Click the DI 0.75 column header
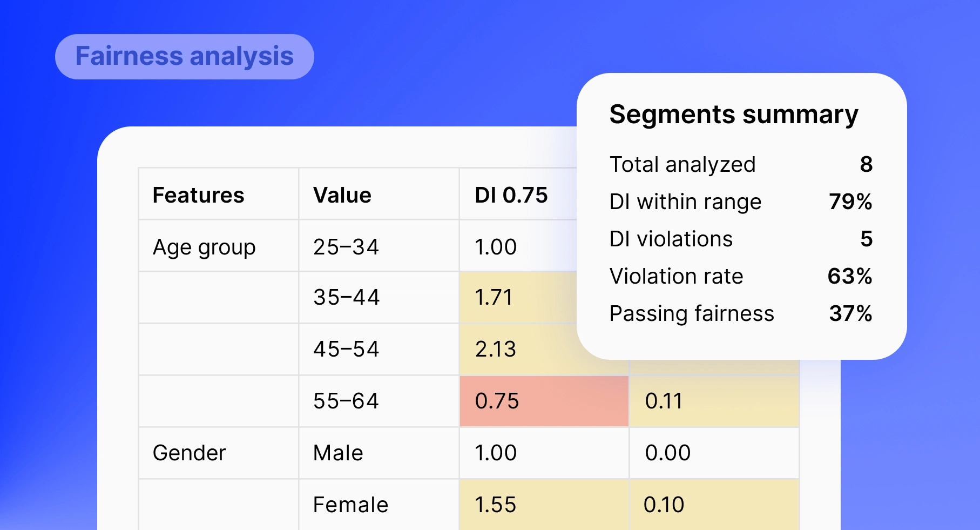Viewport: 980px width, 530px height. [x=511, y=195]
